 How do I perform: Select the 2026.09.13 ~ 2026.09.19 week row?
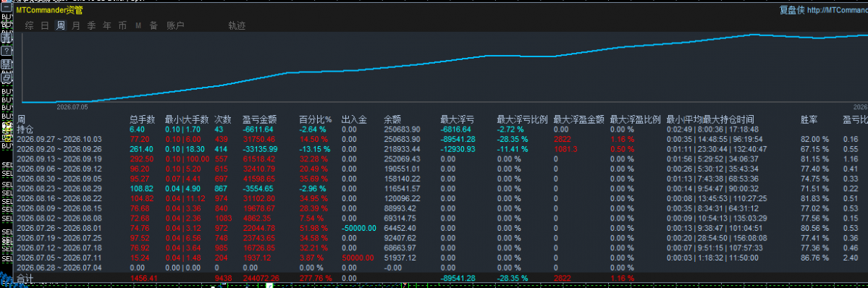(x=440, y=159)
